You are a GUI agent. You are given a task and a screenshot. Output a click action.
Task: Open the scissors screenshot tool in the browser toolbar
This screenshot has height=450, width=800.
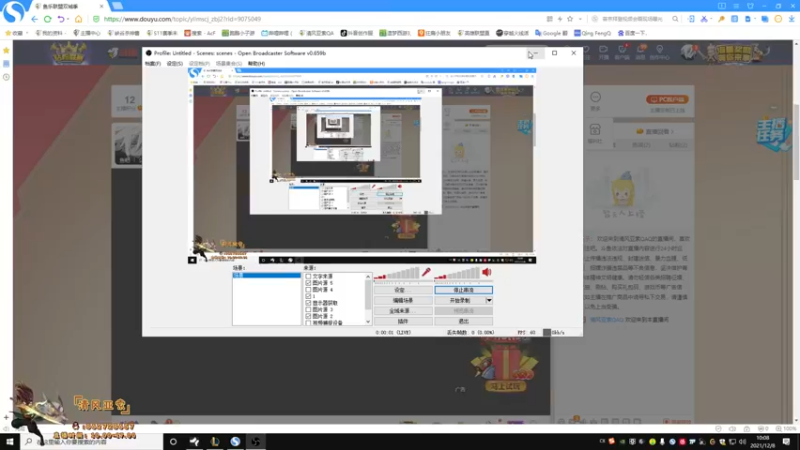click(704, 19)
